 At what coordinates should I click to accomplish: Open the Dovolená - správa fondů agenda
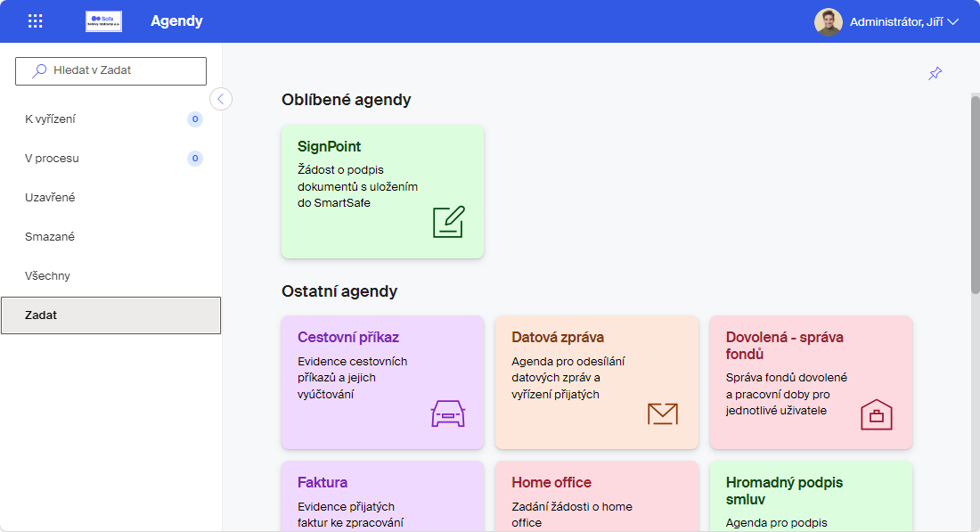click(812, 382)
